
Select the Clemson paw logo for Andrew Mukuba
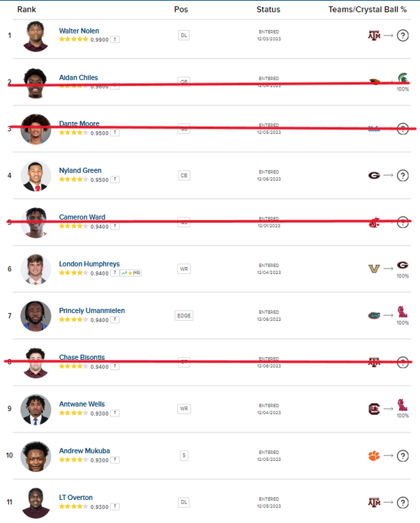click(x=374, y=455)
